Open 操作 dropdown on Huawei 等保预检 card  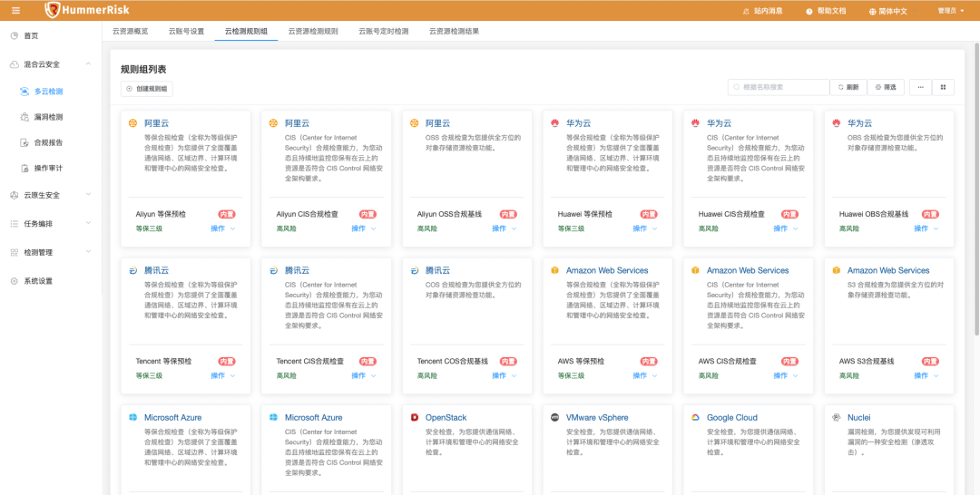(x=645, y=228)
